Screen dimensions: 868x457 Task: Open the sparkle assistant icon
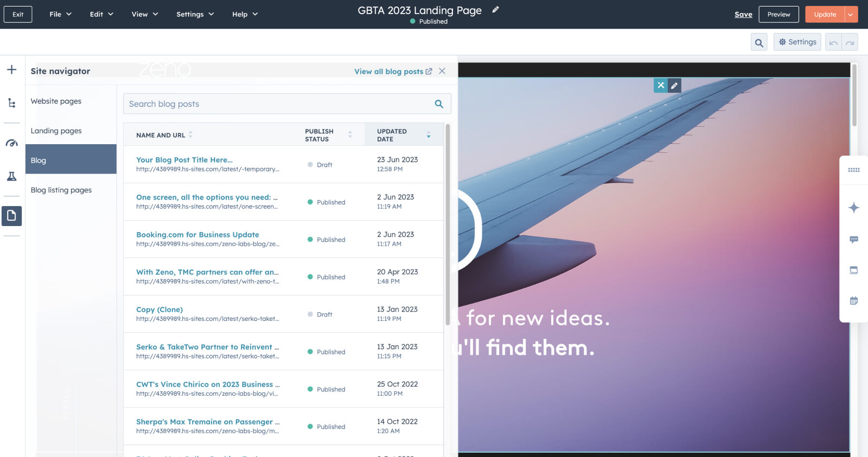coord(854,208)
